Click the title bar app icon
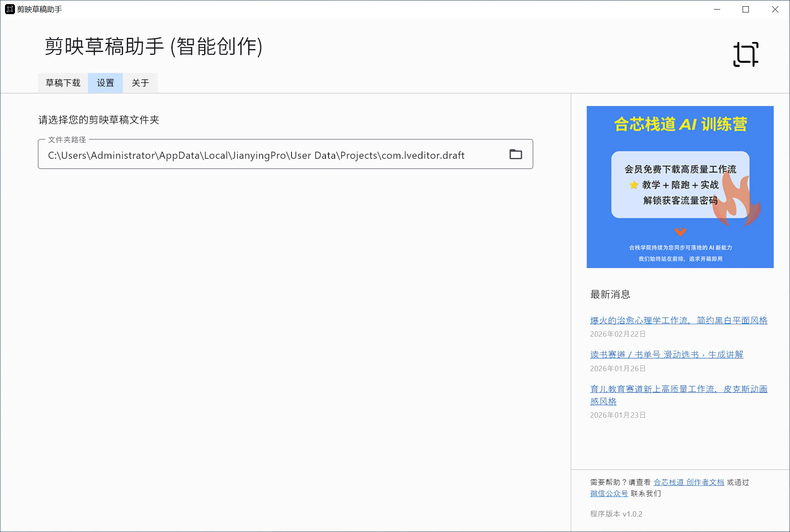 coord(10,9)
